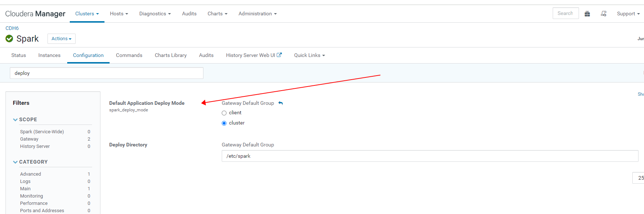644x214 pixels.
Task: Click the CDH6 cluster breadcrumb link
Action: [x=12, y=28]
